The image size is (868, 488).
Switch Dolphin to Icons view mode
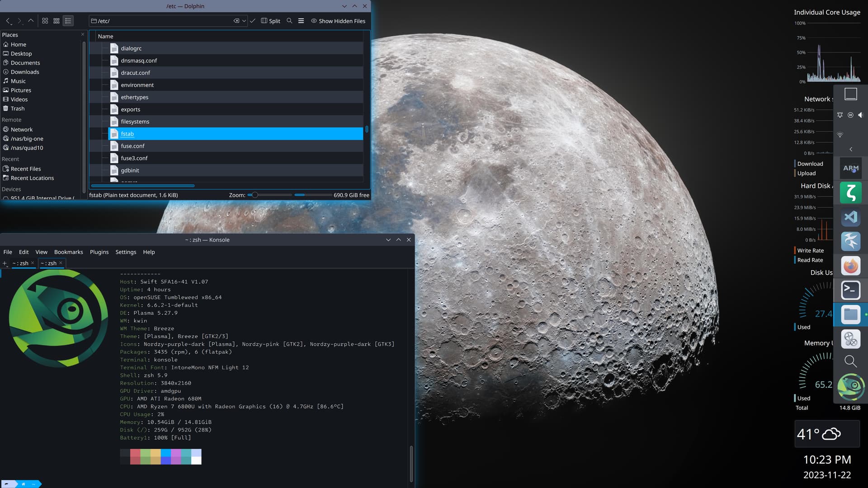(45, 21)
